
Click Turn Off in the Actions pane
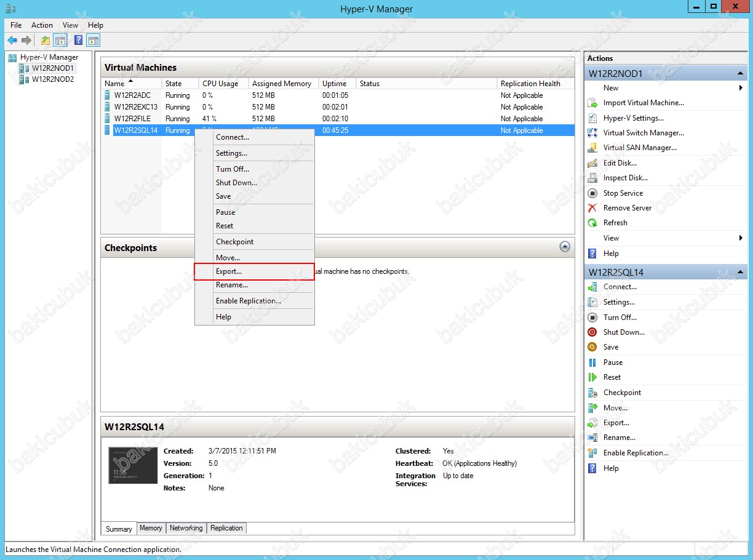620,318
